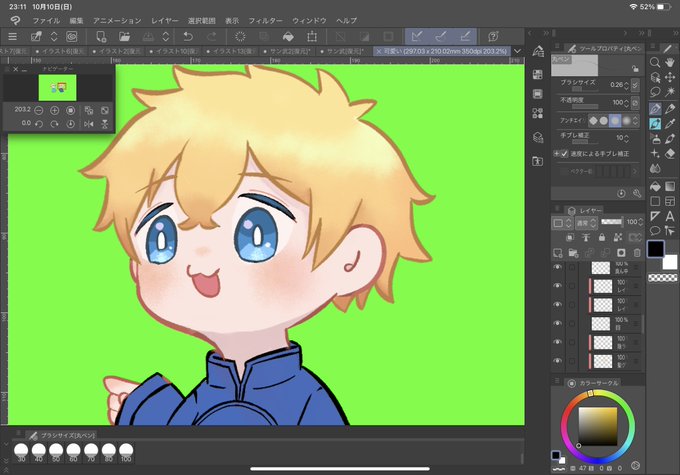Expand the canvas tab list chevron

tap(517, 51)
